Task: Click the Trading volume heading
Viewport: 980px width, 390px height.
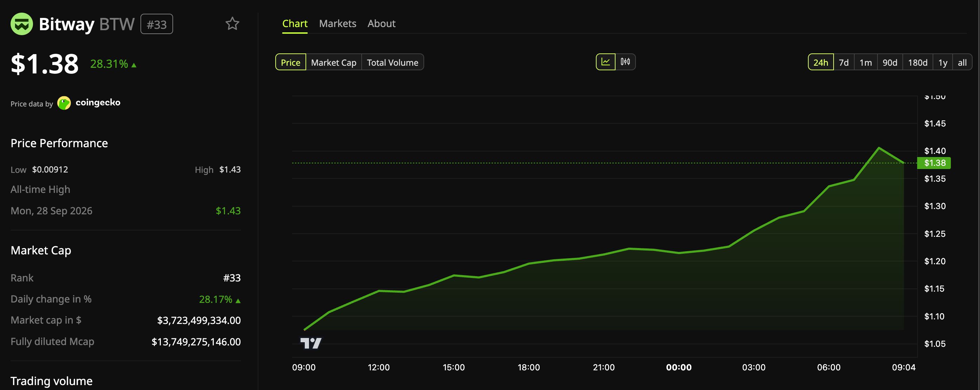Action: click(51, 381)
